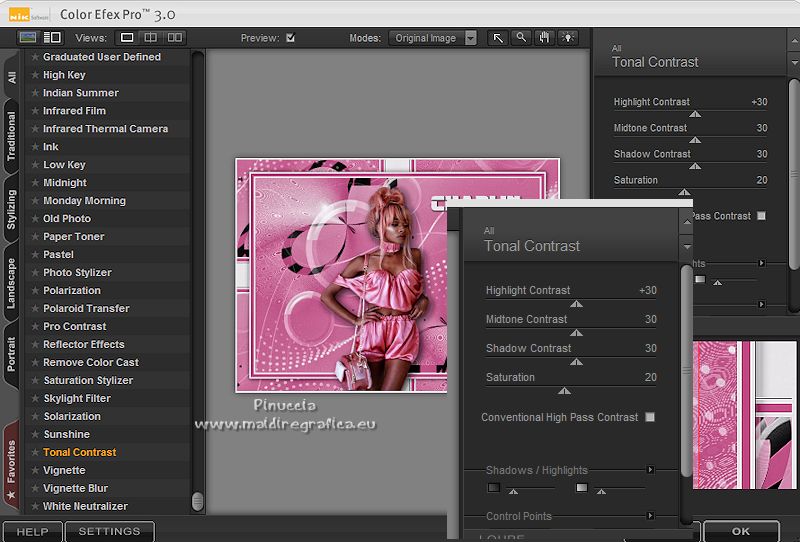
Task: Star the Tonal Contrast filter as favorite
Action: click(x=35, y=453)
